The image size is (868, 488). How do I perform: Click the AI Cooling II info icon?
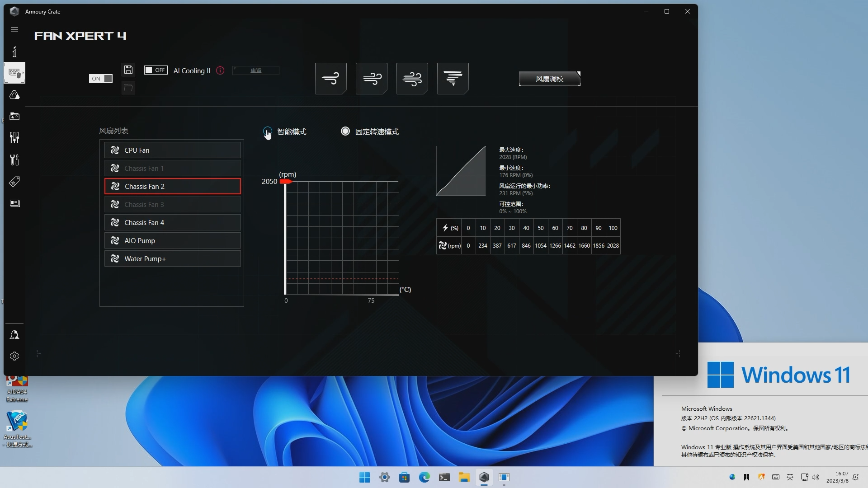coord(220,70)
